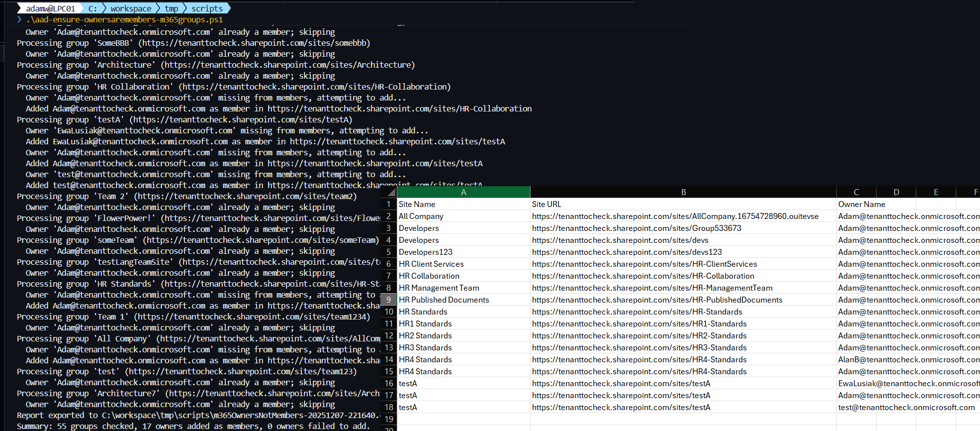This screenshot has height=431, width=980.
Task: Click the sites/HR3-Standards URL cell
Action: (x=683, y=347)
